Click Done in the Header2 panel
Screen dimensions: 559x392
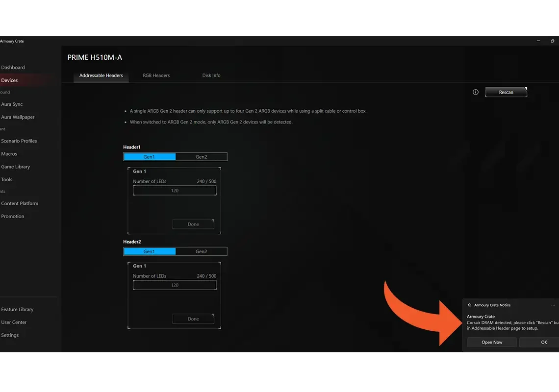tap(193, 319)
